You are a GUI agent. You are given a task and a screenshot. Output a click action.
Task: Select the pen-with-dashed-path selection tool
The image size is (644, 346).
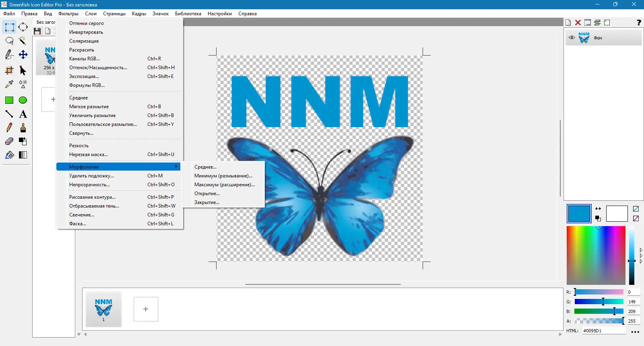[x=9, y=54]
